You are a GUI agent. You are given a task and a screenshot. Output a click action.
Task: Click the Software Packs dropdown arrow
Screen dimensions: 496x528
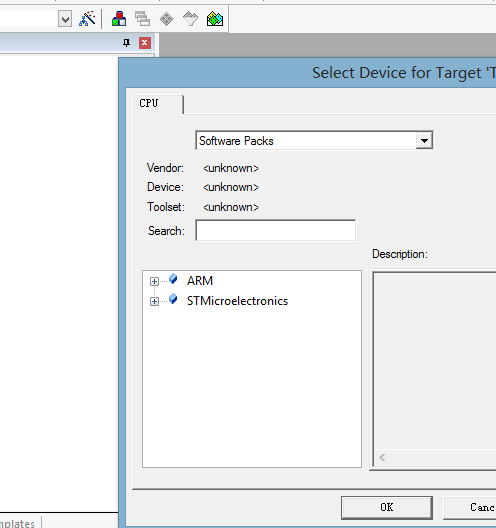(x=424, y=140)
